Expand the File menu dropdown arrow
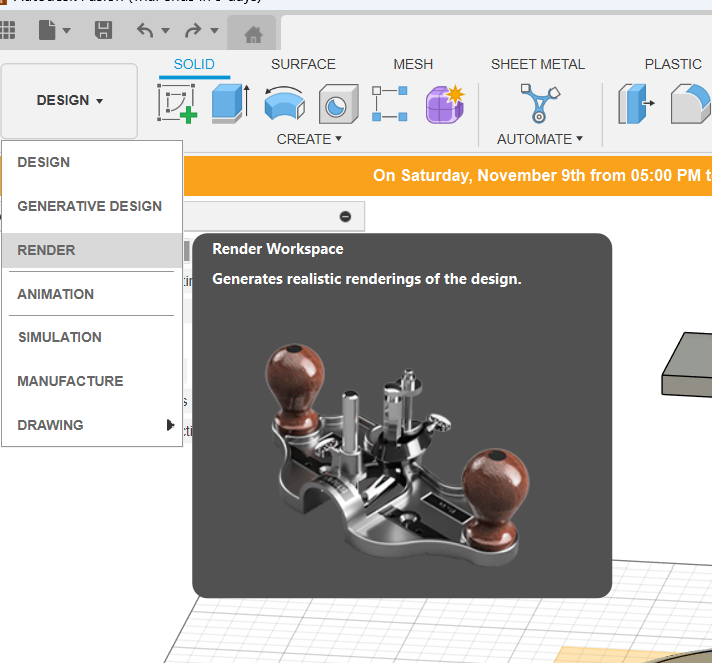Screen dimensions: 712x663 click(66, 31)
